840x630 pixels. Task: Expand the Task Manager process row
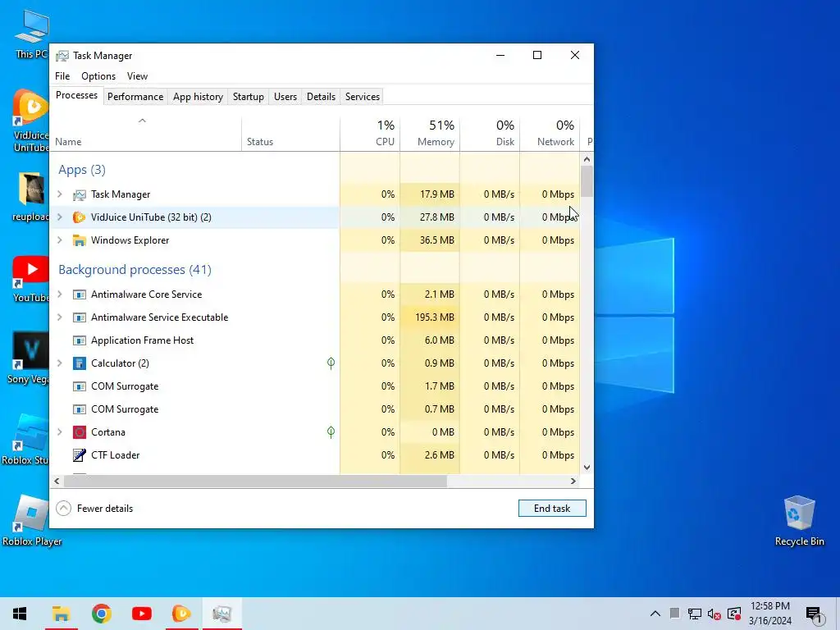pyautogui.click(x=60, y=194)
